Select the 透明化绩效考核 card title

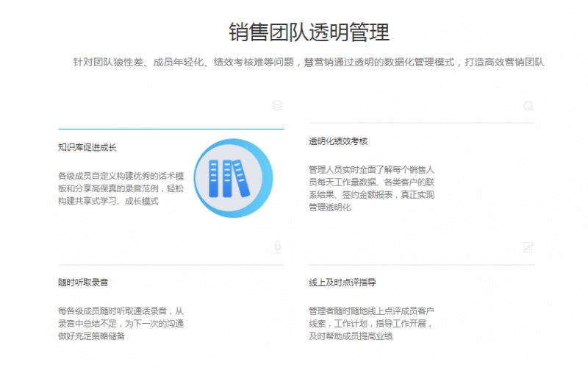pyautogui.click(x=338, y=141)
